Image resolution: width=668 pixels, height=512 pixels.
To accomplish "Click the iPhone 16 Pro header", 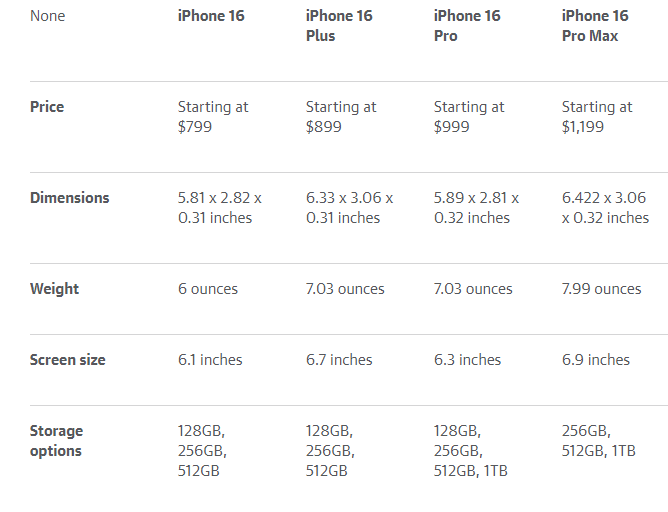I will pyautogui.click(x=467, y=26).
